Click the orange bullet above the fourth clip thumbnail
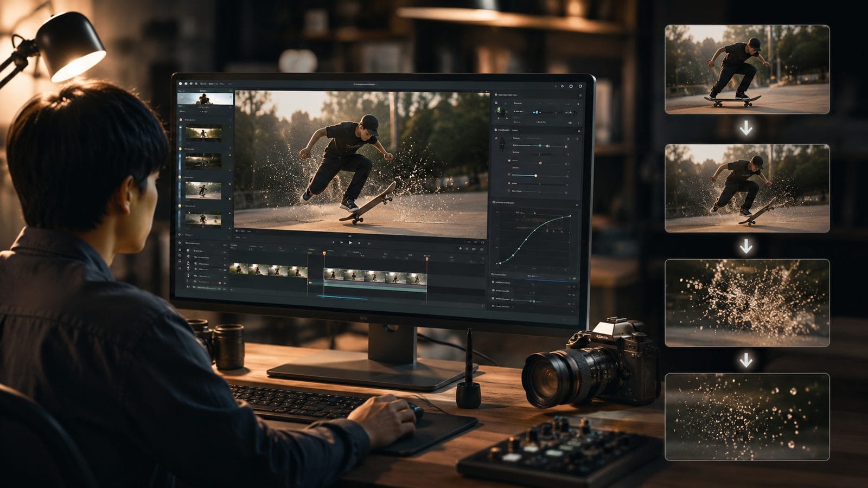868x488 pixels. (180, 206)
